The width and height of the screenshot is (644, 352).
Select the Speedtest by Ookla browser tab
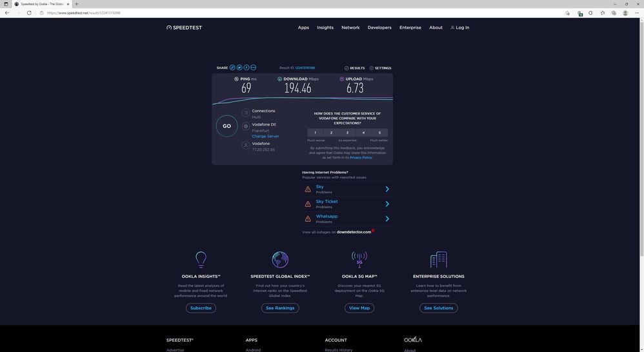(x=41, y=4)
